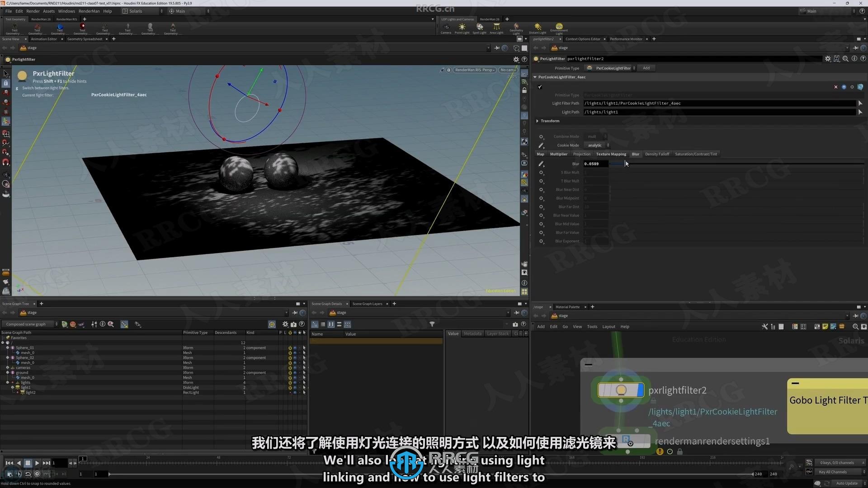Viewport: 868px width, 488px height.
Task: Select the Spot Light shelf tool
Action: coord(479,28)
